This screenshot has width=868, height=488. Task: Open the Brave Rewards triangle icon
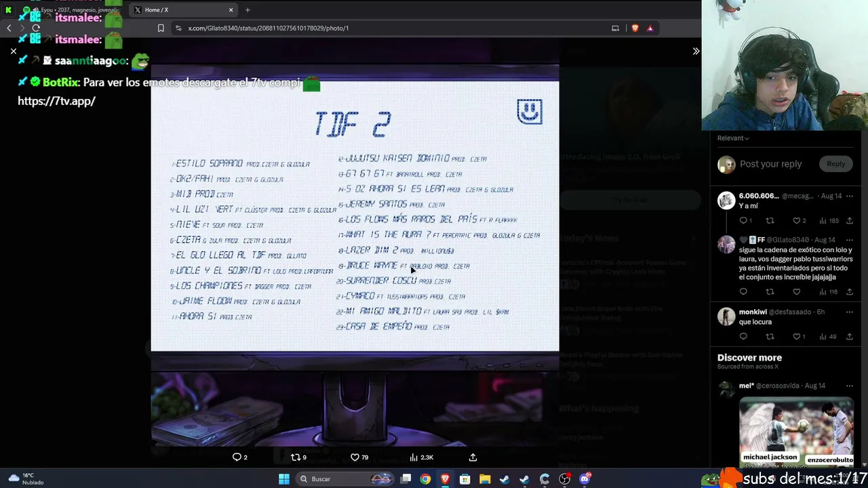[650, 28]
